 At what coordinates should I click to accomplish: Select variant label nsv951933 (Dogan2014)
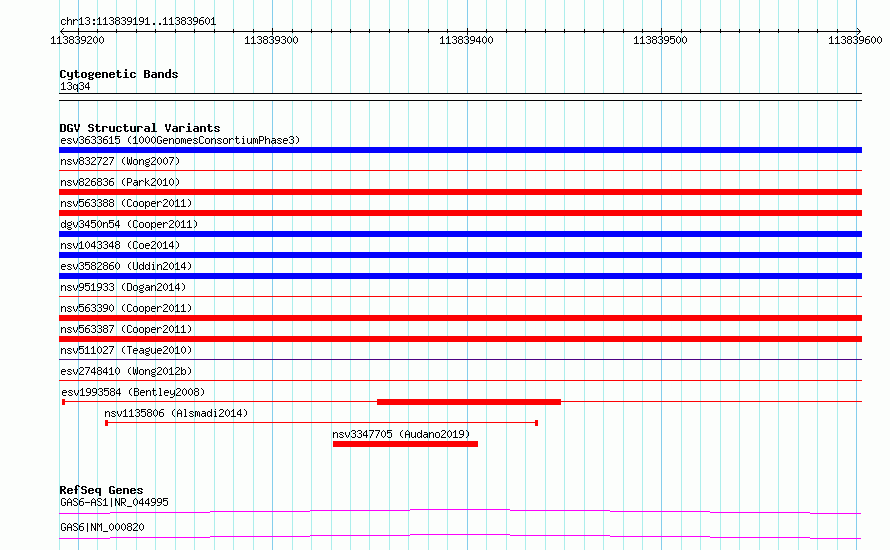(x=123, y=287)
